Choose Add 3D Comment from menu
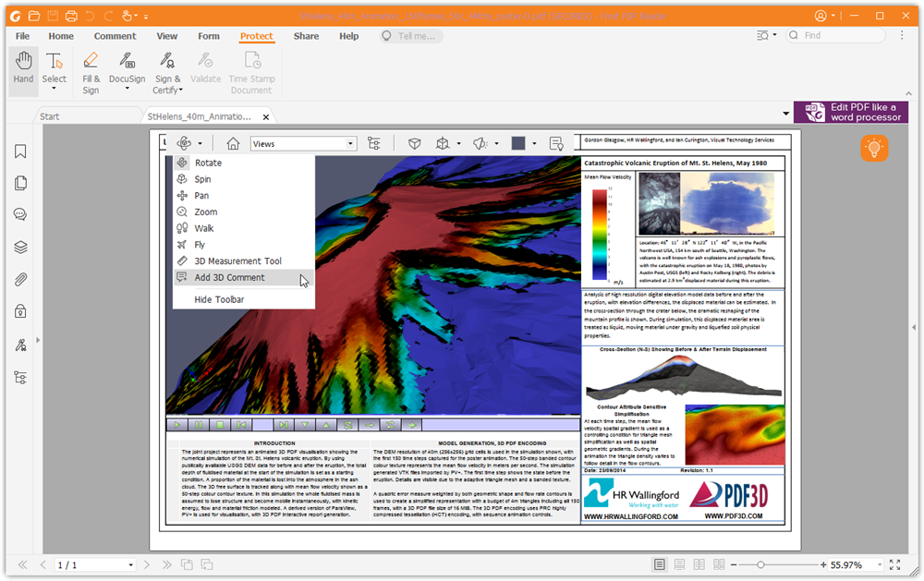Screen dimensions: 924x581 229,277
